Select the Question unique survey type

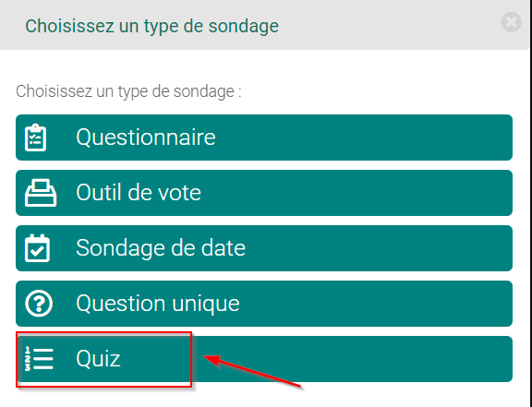[x=264, y=304]
